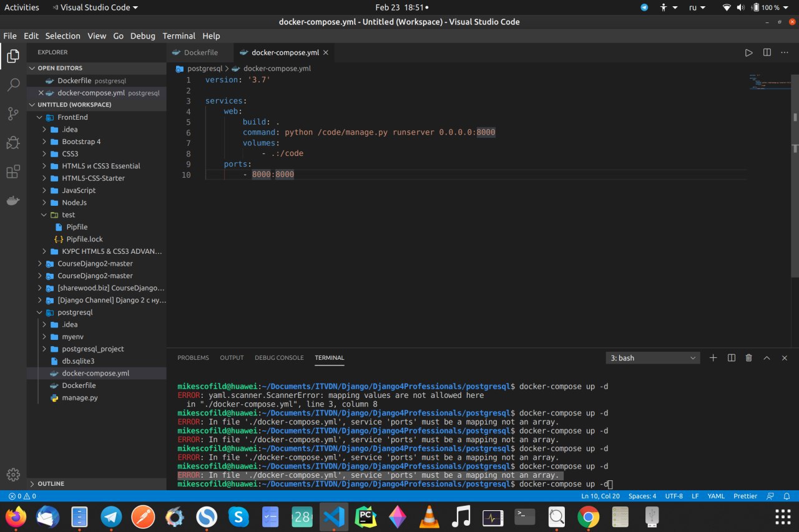Switch to the PROBLEMS panel tab
The image size is (799, 532).
[194, 358]
